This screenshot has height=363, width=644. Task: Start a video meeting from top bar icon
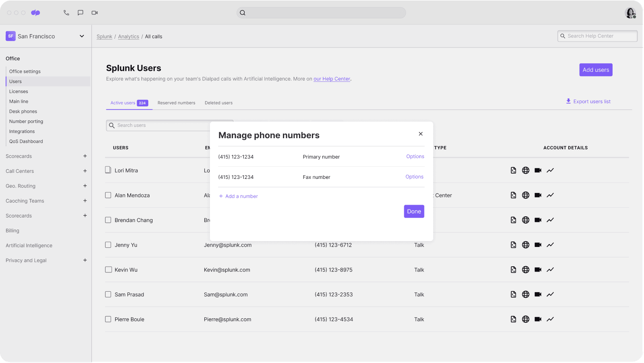(95, 13)
